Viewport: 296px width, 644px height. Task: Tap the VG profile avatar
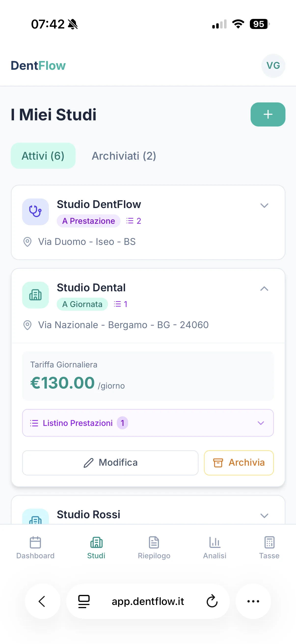[273, 66]
